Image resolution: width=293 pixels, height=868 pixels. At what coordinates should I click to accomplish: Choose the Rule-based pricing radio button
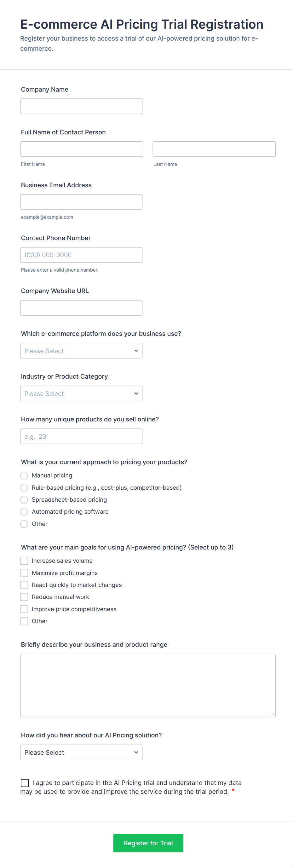(24, 488)
